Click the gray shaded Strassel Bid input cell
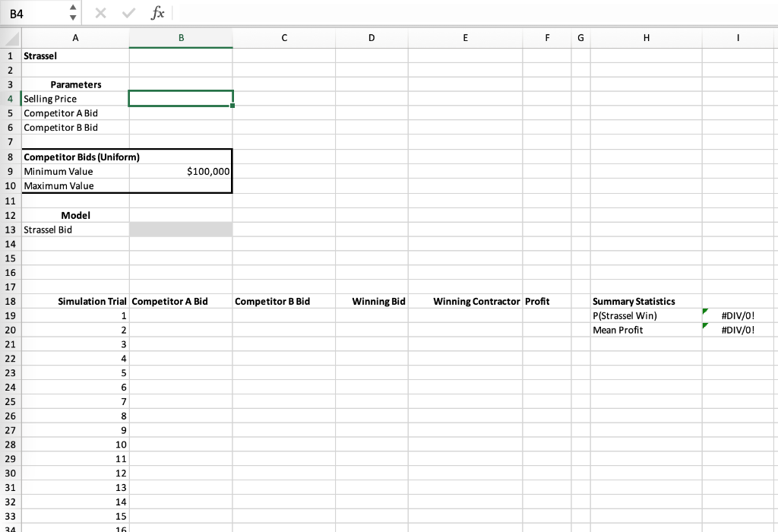Viewport: 778px width, 532px height. tap(181, 230)
